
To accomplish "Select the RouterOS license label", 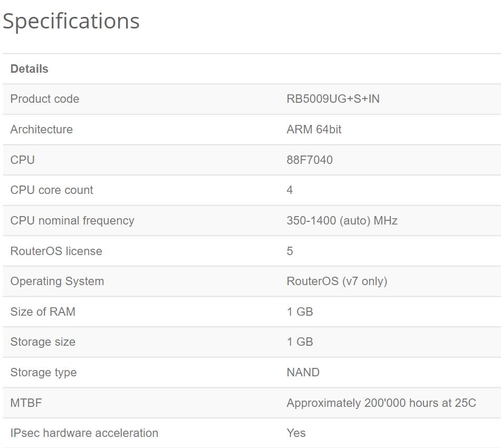I will coord(56,251).
